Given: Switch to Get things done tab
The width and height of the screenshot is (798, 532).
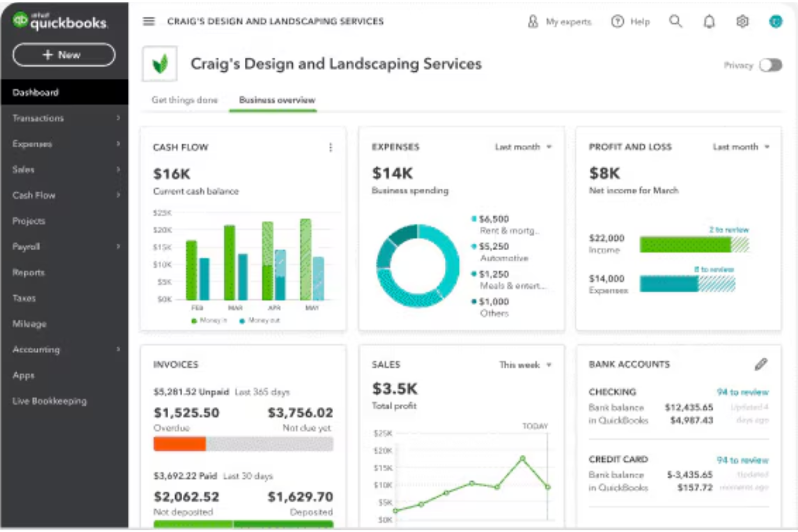Looking at the screenshot, I should click(184, 100).
